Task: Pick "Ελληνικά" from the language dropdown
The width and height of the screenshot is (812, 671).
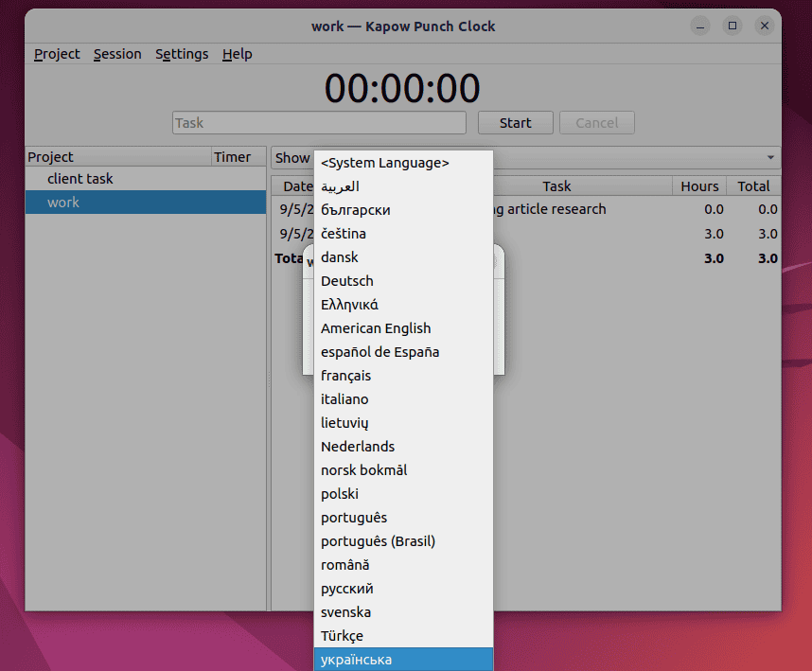Action: click(x=349, y=304)
